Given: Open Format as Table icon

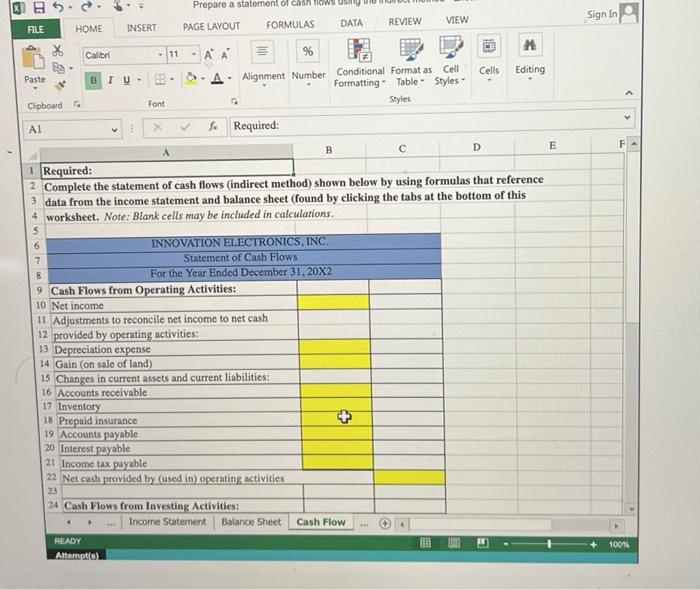Looking at the screenshot, I should point(411,49).
